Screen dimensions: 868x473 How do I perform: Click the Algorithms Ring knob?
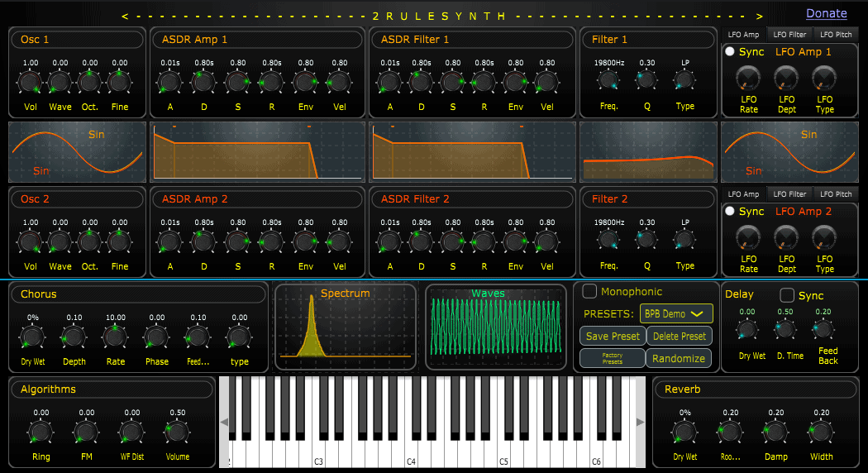pos(41,432)
